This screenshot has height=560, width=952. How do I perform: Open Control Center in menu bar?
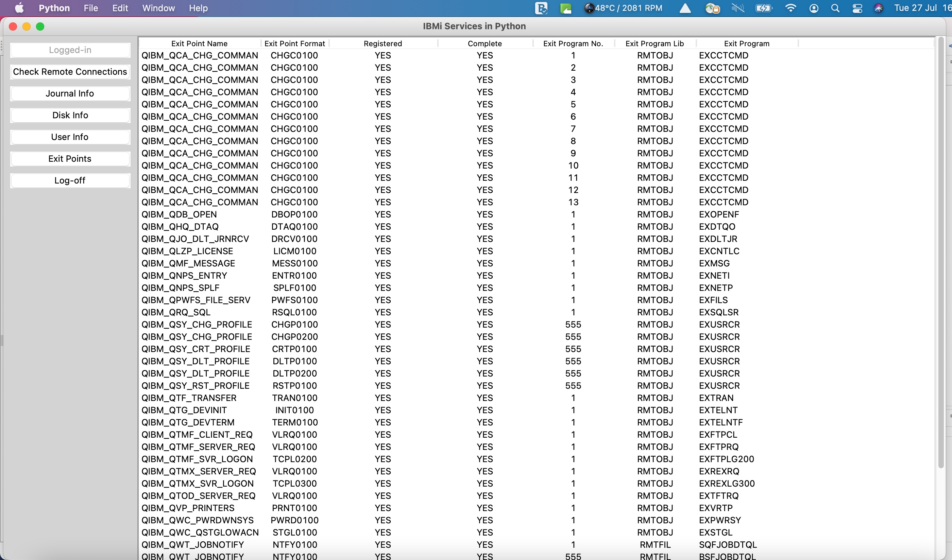click(857, 8)
